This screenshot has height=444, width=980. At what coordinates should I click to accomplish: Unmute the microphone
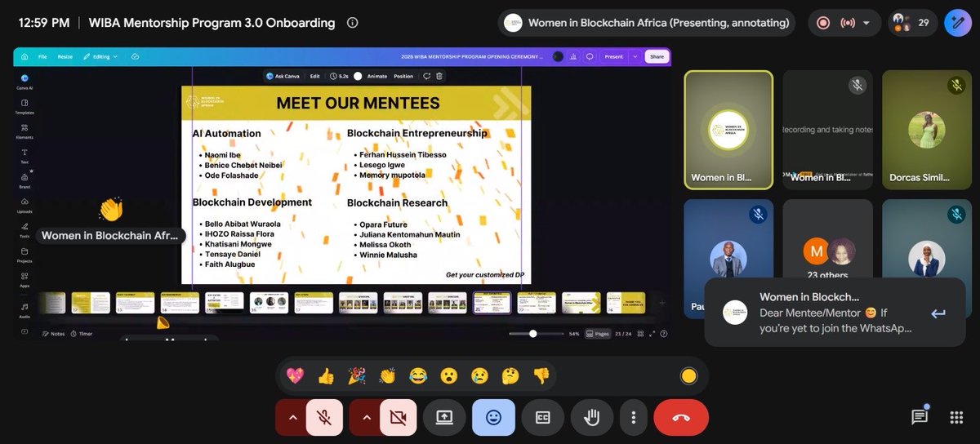point(324,417)
